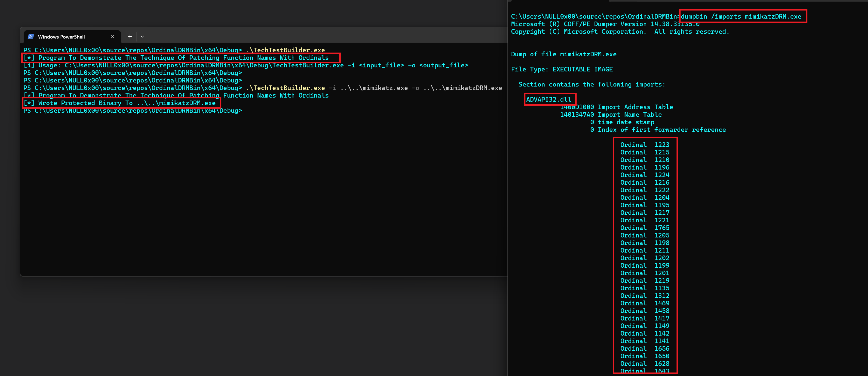Image resolution: width=868 pixels, height=376 pixels.
Task: Open a new terminal tab with plus
Action: (130, 36)
